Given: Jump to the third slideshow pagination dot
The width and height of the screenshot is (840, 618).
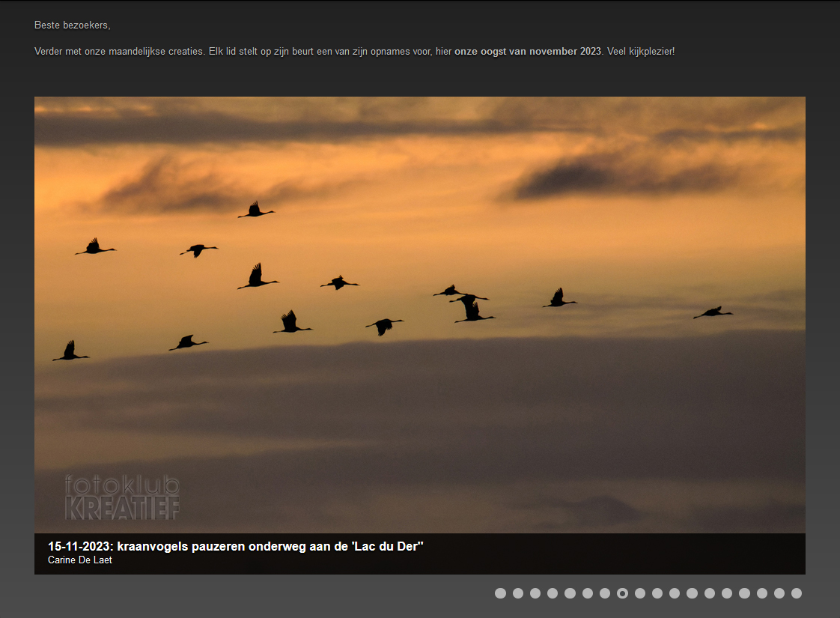Looking at the screenshot, I should (535, 593).
